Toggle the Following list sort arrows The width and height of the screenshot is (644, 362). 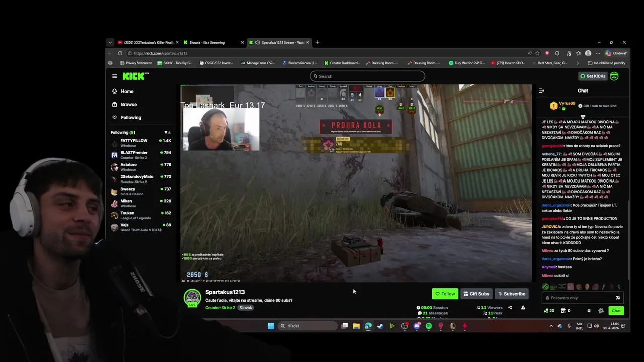167,132
